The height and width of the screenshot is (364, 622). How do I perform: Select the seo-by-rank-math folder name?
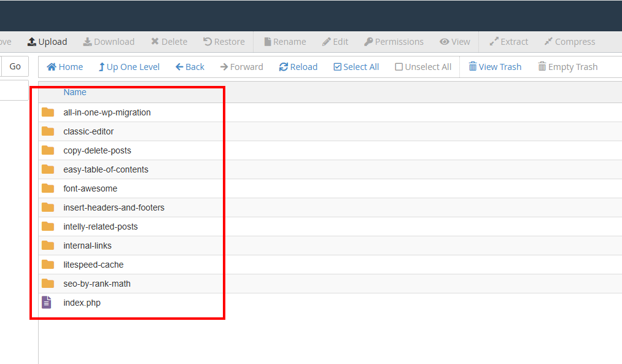(97, 284)
